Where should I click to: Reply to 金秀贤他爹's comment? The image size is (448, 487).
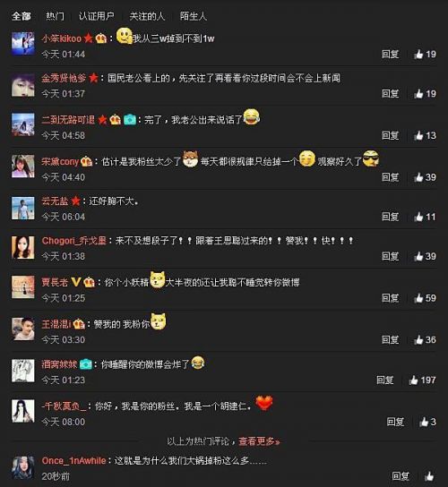(x=390, y=93)
